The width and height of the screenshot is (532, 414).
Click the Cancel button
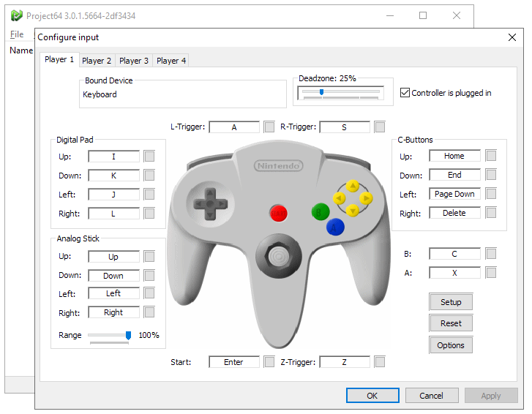[x=432, y=396]
